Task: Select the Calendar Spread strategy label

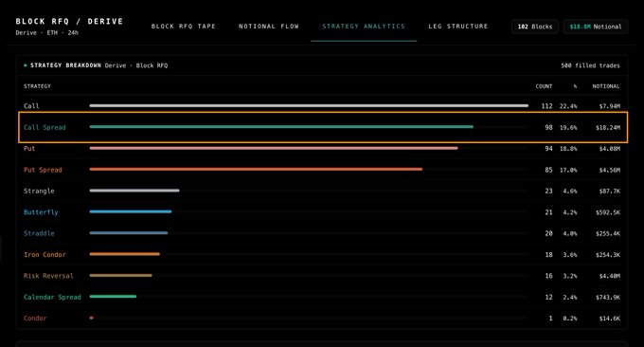Action: [x=52, y=298]
